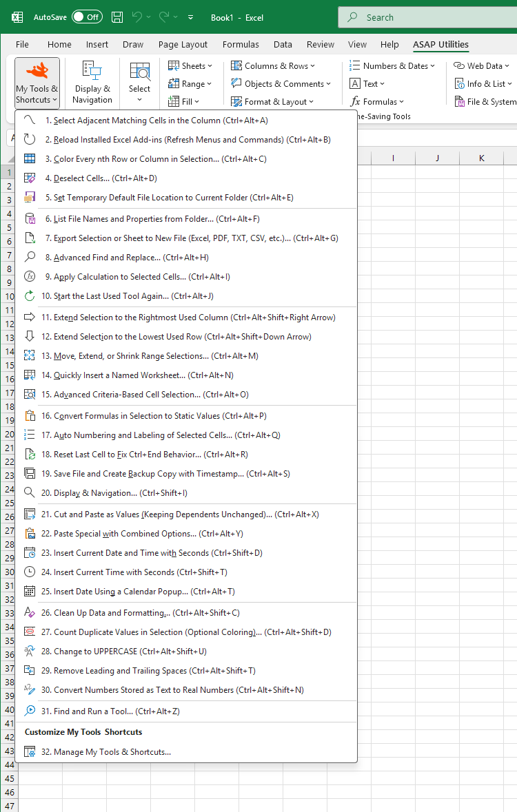
Task: Click the Count Duplicate Values icon
Action: point(30,632)
